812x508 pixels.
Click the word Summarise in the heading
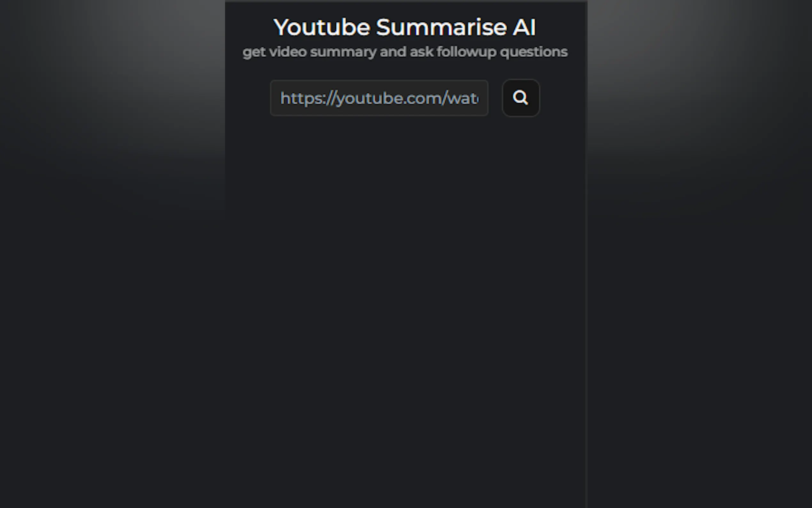point(441,27)
